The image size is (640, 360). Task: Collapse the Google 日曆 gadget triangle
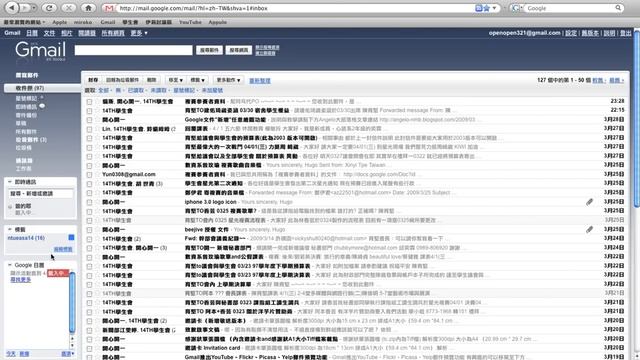click(x=10, y=265)
